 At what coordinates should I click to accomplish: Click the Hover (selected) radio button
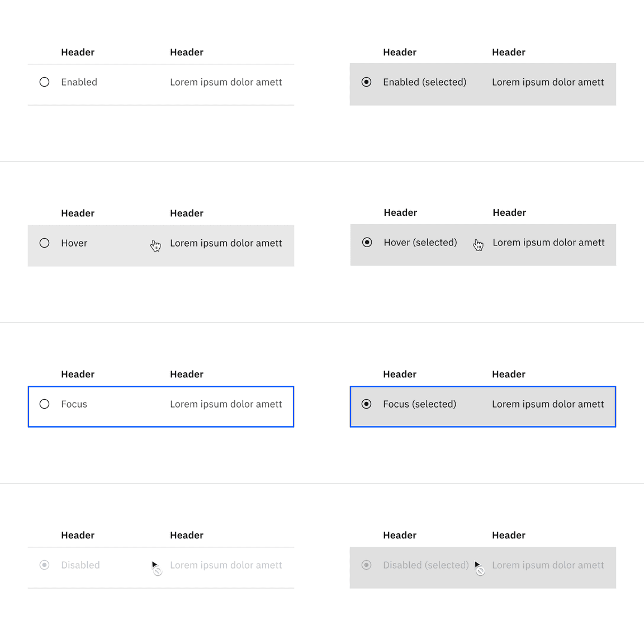pyautogui.click(x=367, y=243)
